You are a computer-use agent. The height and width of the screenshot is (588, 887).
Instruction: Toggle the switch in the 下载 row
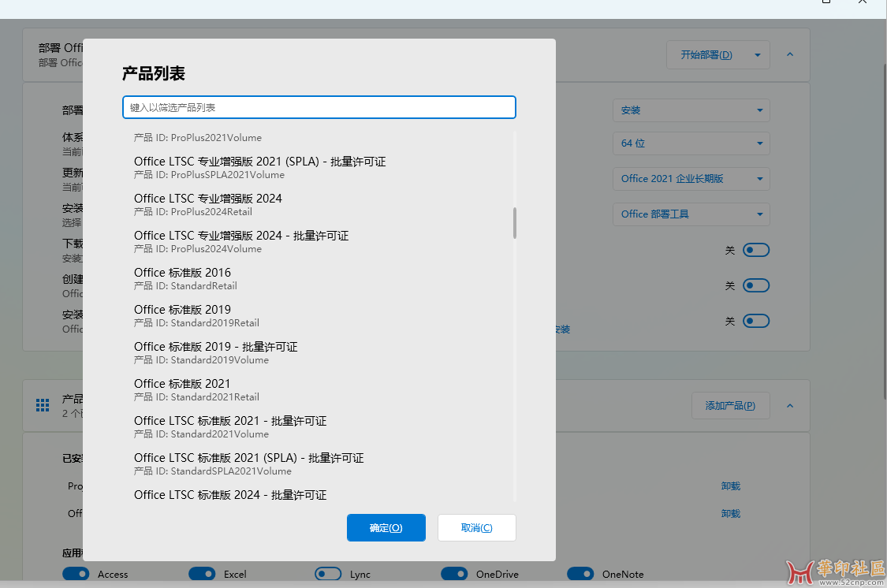tap(756, 250)
